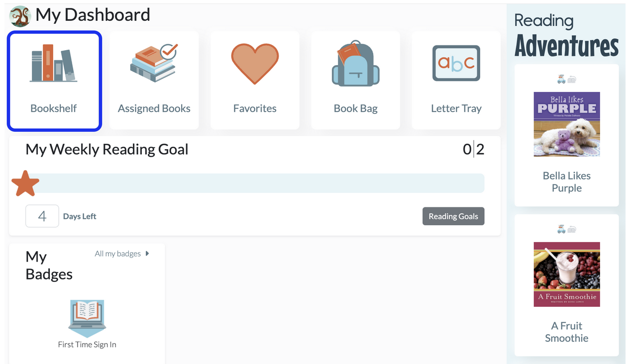This screenshot has height=364, width=626.
Task: Click the car icon above Bella Likes Purple
Action: click(x=561, y=79)
